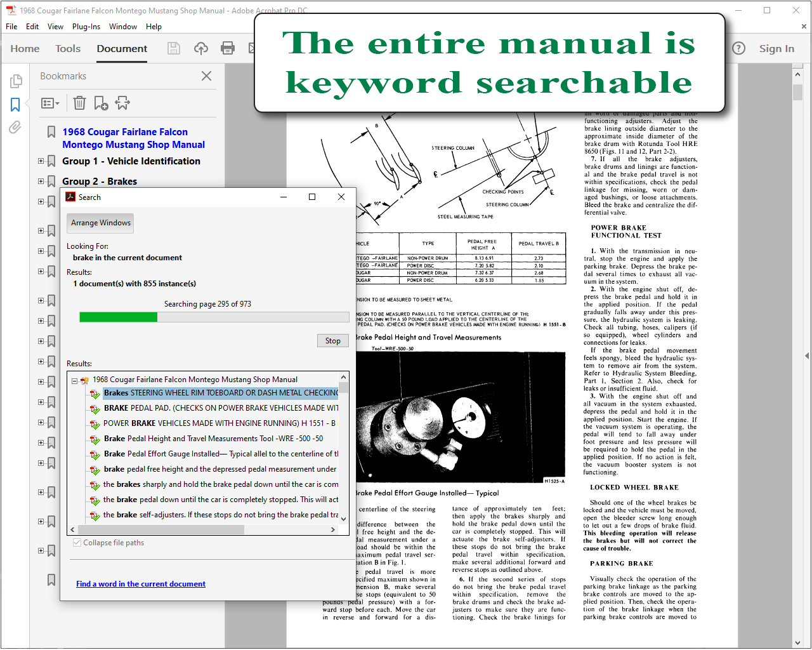
Task: Switch to the Tools tab
Action: [x=68, y=48]
